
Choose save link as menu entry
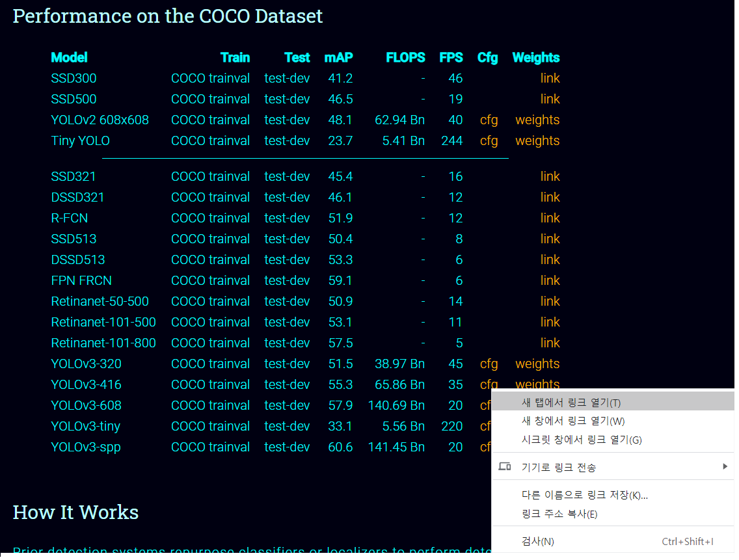tap(613, 495)
